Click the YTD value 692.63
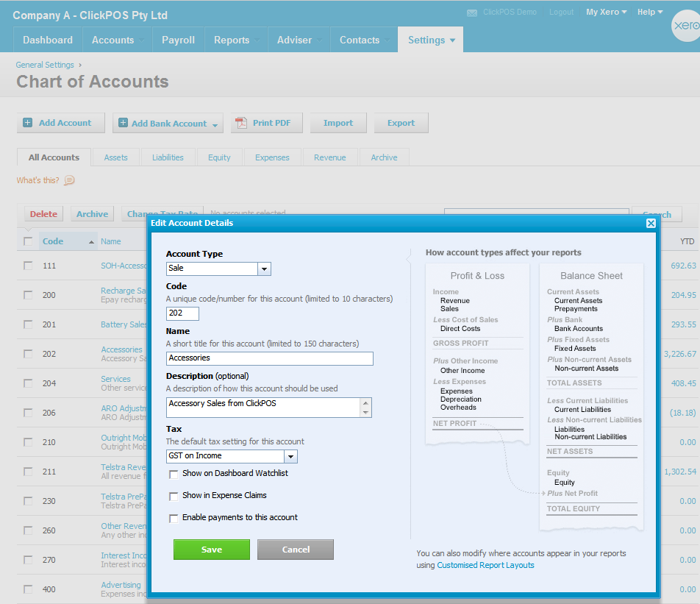This screenshot has width=700, height=604. click(x=683, y=266)
